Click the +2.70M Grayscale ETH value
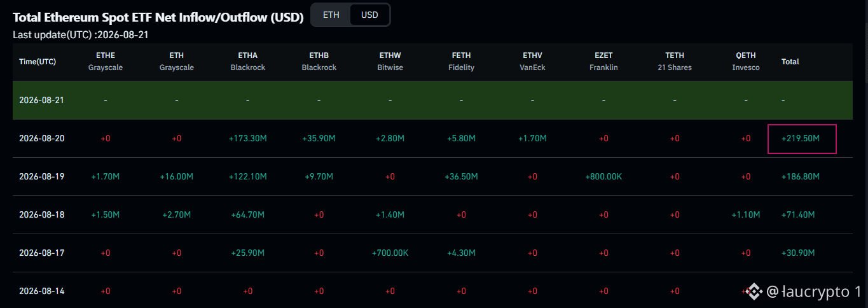 176,214
